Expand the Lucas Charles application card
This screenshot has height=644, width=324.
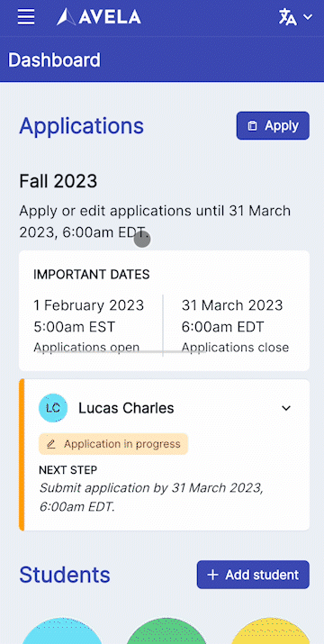coord(286,408)
